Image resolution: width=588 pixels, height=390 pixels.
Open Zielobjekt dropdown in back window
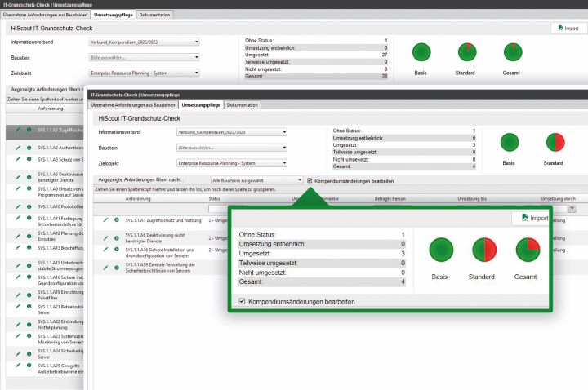(x=145, y=73)
